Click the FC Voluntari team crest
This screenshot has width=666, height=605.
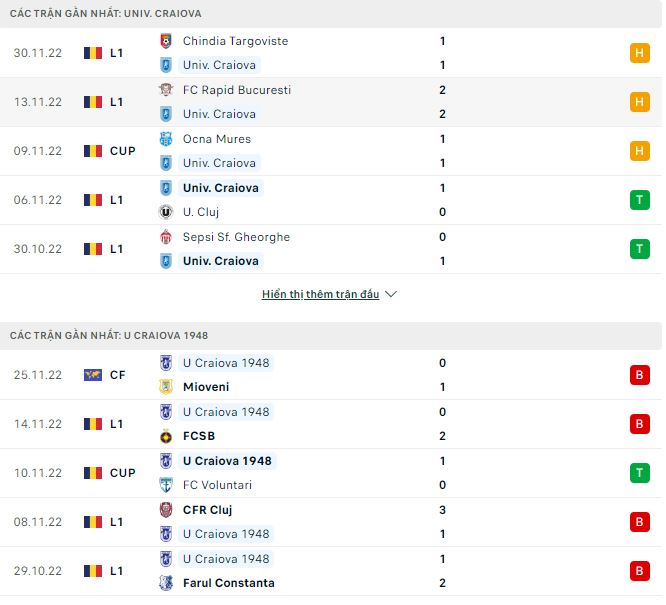click(166, 485)
